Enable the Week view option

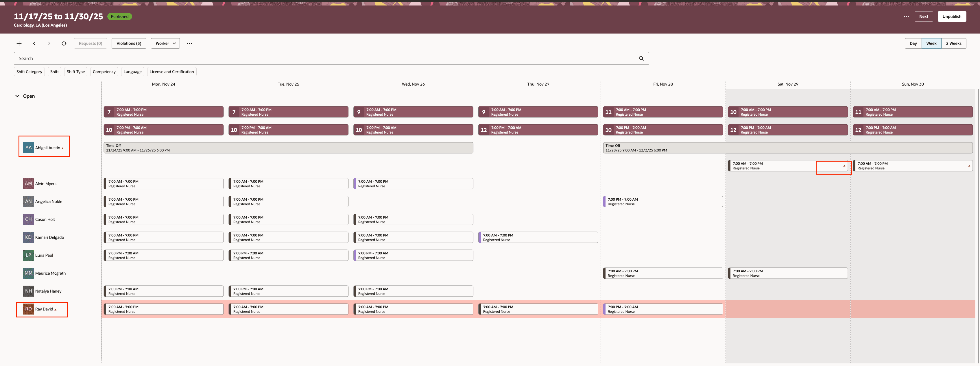[x=931, y=43]
